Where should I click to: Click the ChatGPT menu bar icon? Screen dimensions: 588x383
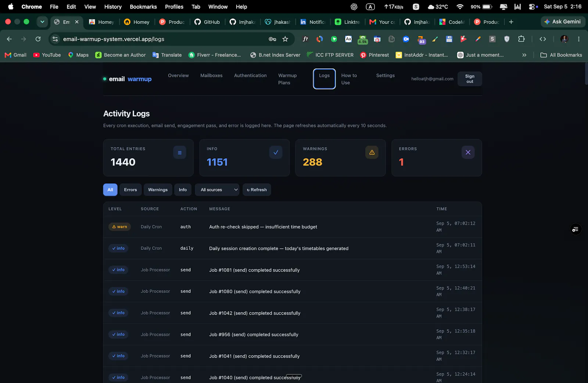click(354, 7)
